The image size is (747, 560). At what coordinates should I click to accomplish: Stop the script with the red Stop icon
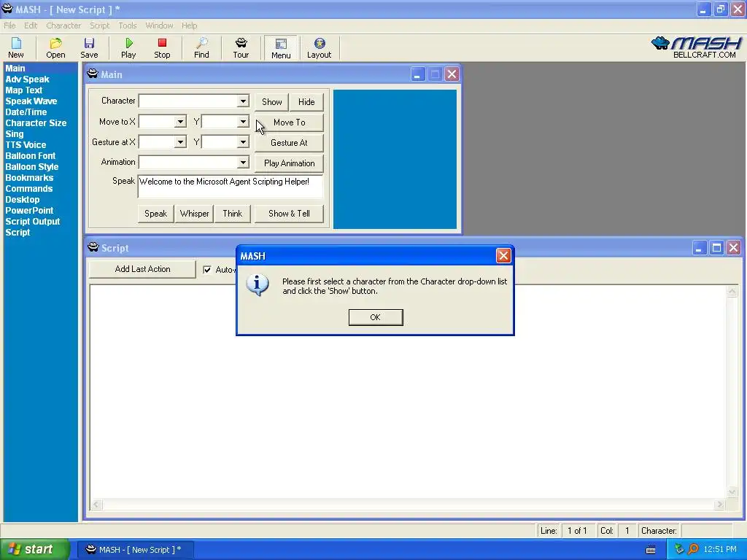pos(162,47)
